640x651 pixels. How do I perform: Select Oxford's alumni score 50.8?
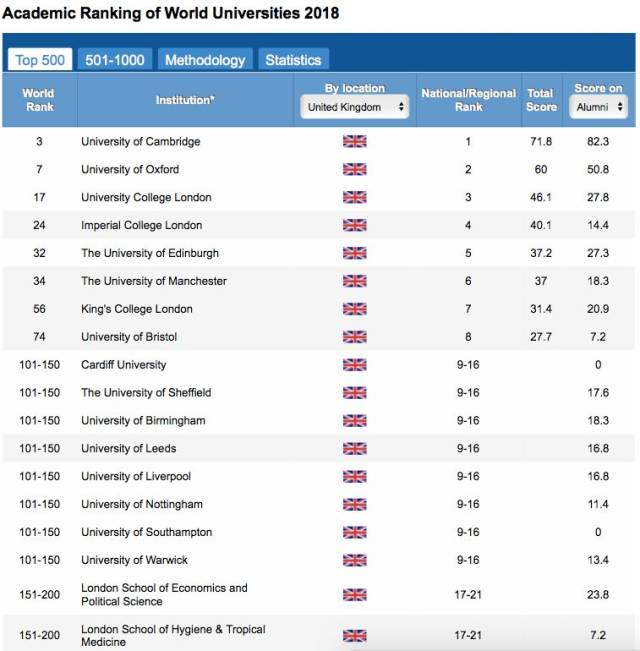598,169
